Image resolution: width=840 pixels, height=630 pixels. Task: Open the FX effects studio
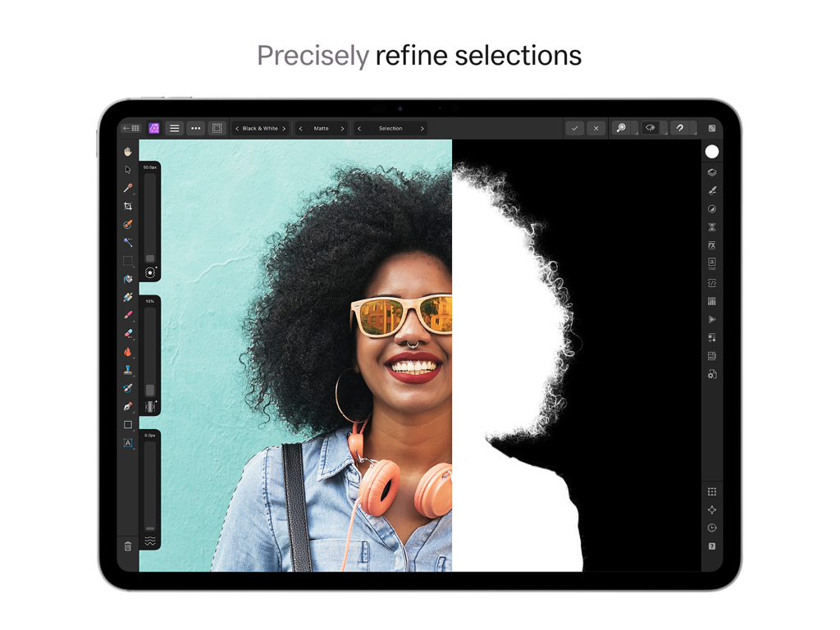click(712, 244)
